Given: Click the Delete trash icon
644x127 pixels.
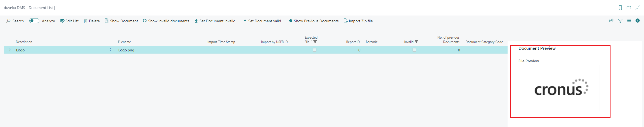Looking at the screenshot, I should (x=86, y=21).
